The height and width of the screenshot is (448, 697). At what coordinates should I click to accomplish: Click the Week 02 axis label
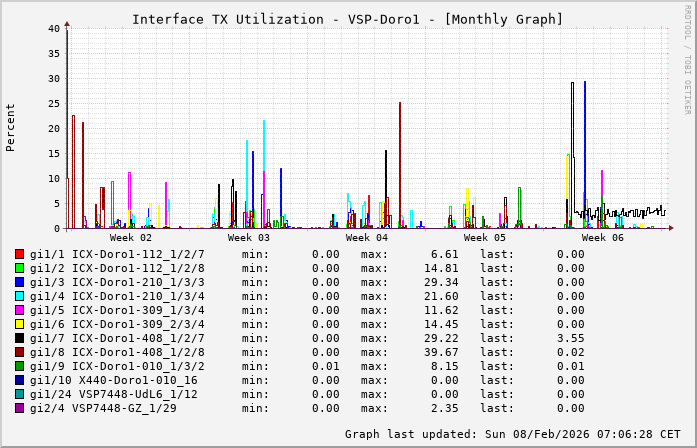tap(131, 238)
